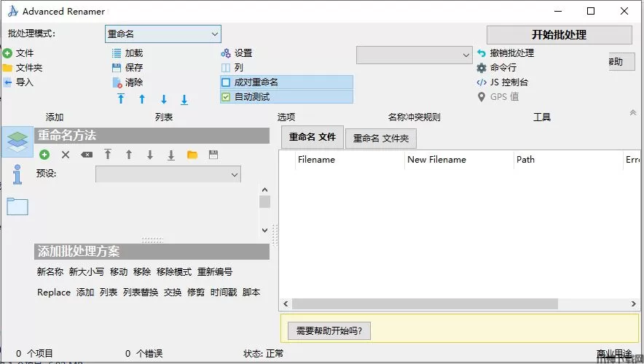This screenshot has width=644, height=364.
Task: Select the 重命名 文件 tab
Action: [312, 136]
